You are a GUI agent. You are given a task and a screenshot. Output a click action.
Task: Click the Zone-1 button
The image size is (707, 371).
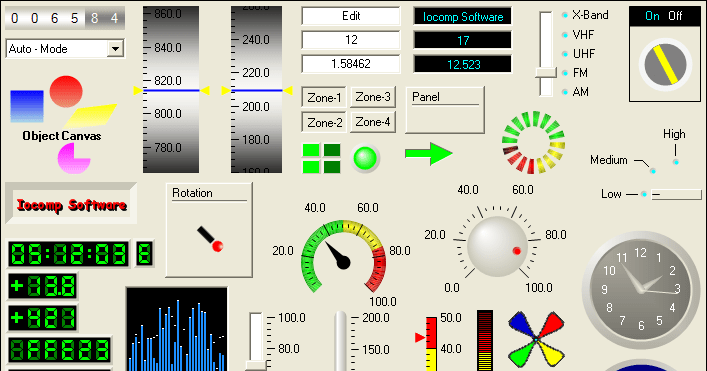324,97
